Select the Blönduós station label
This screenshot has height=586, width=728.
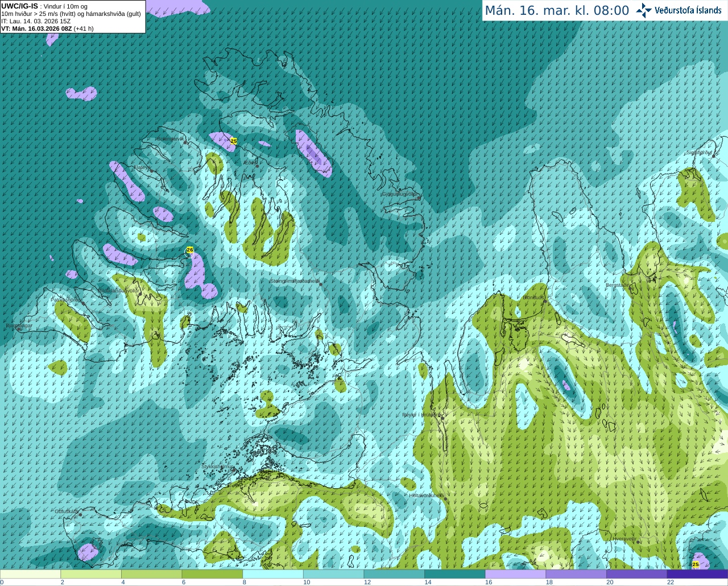click(x=534, y=298)
